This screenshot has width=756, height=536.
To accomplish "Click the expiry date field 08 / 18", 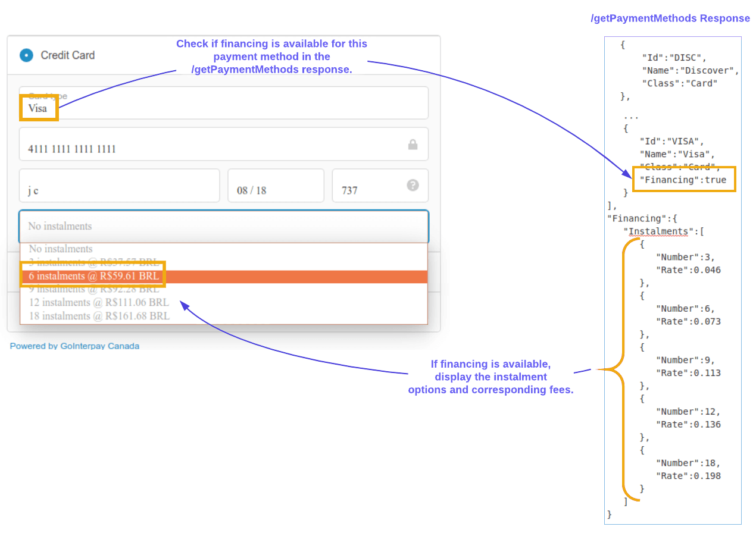I will 276,186.
